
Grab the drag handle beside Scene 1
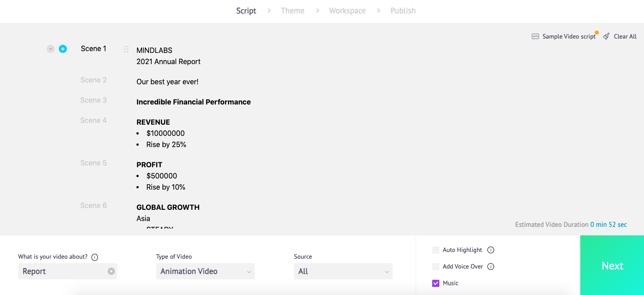(126, 49)
